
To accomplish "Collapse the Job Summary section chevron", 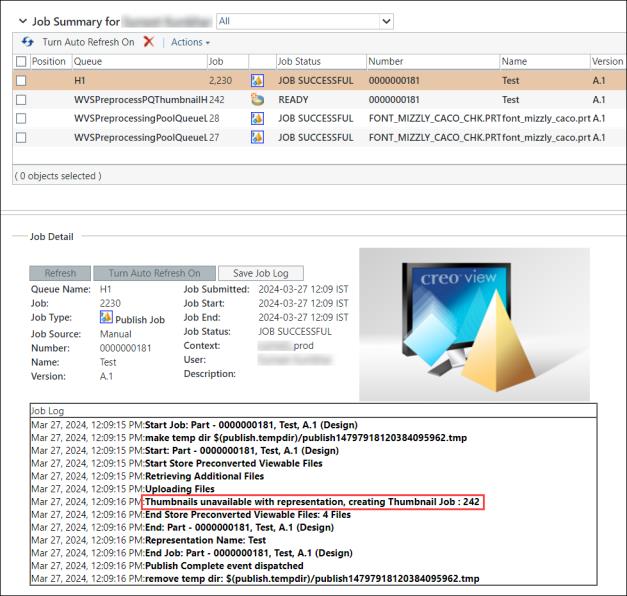I will pyautogui.click(x=23, y=21).
